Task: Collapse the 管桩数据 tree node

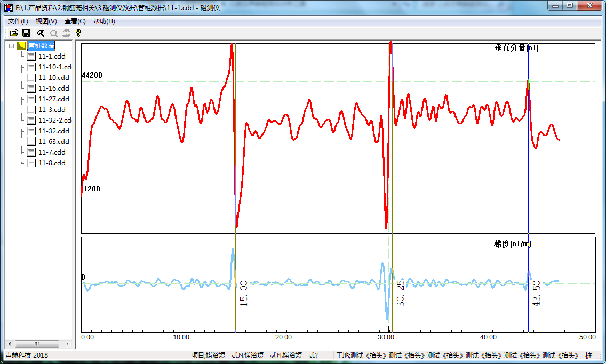Action: [12, 46]
